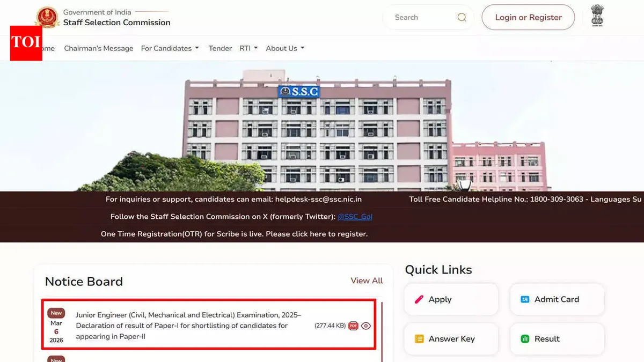
Task: Click the @SSC_GoI Twitter link
Action: (355, 217)
